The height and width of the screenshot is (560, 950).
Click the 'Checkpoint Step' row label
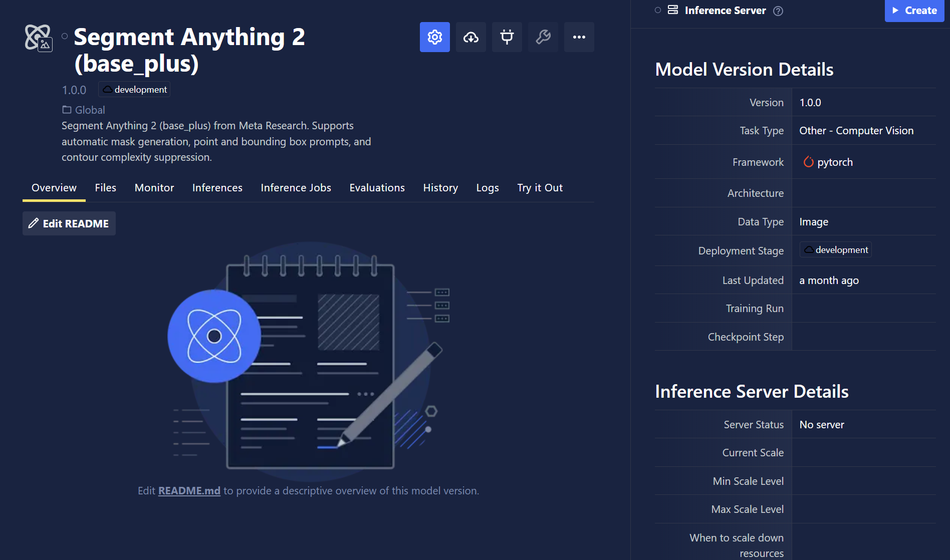[746, 337]
